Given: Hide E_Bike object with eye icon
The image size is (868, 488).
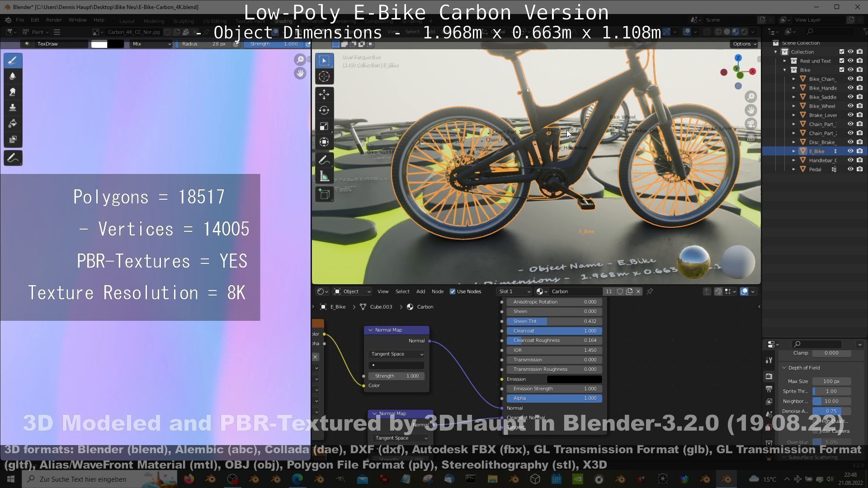Looking at the screenshot, I should (x=850, y=151).
